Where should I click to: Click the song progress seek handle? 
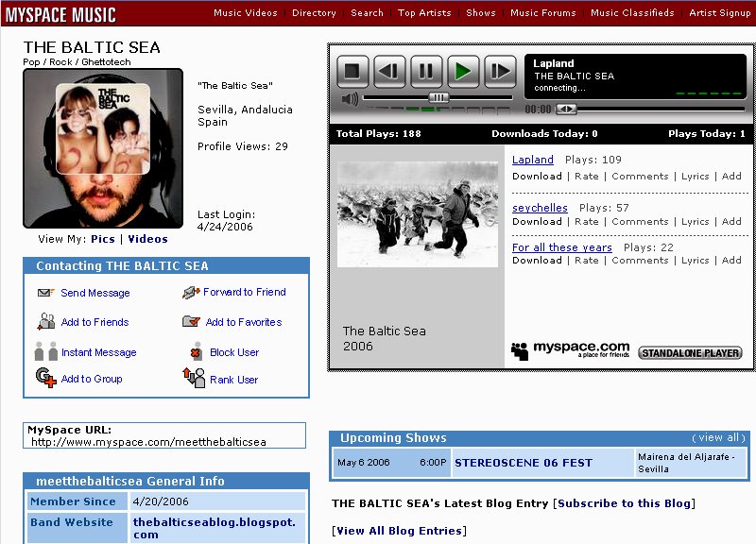tap(566, 110)
